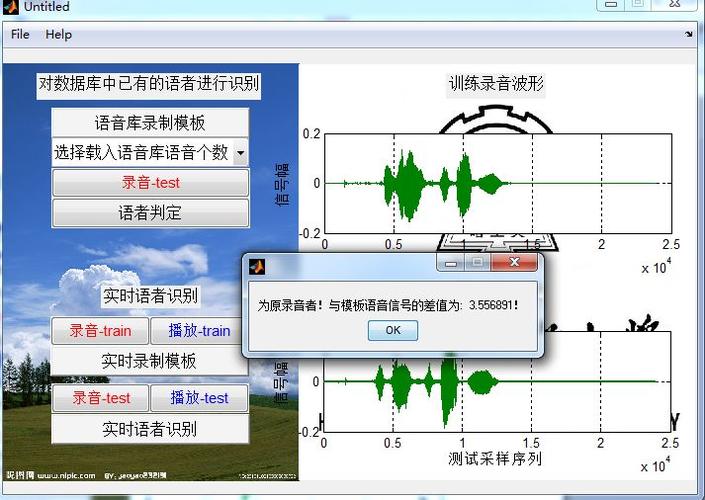Image resolution: width=705 pixels, height=500 pixels.
Task: Click the 实时录制模板 button
Action: (149, 361)
